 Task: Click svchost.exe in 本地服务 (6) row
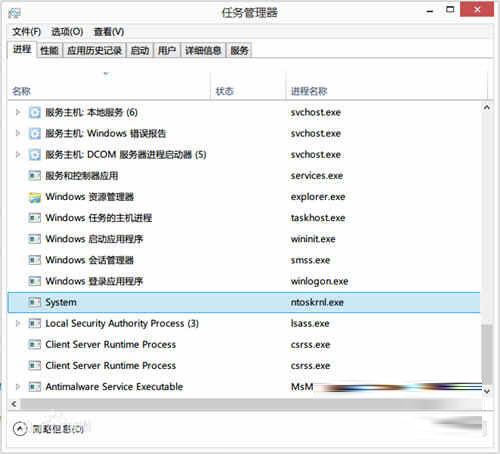316,112
